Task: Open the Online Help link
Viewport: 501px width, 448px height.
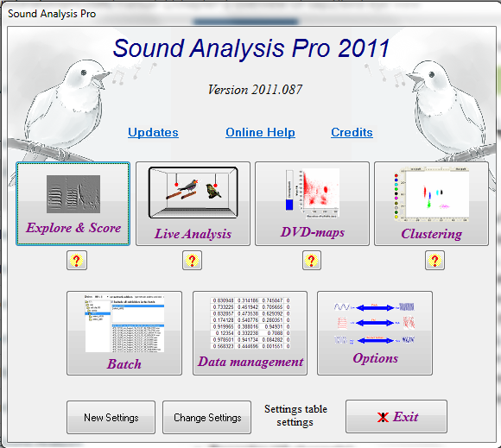Action: coord(260,133)
